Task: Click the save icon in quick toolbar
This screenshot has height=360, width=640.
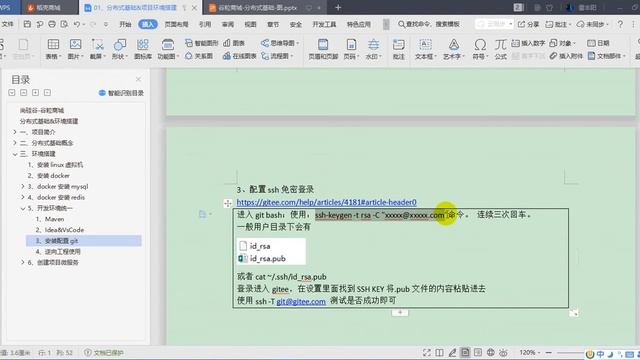Action: (27, 24)
